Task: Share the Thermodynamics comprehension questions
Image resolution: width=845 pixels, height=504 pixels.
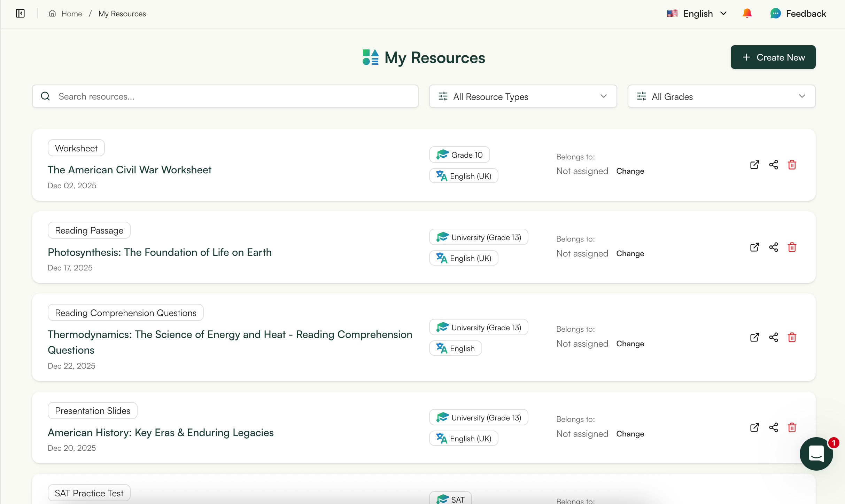Action: click(x=773, y=337)
